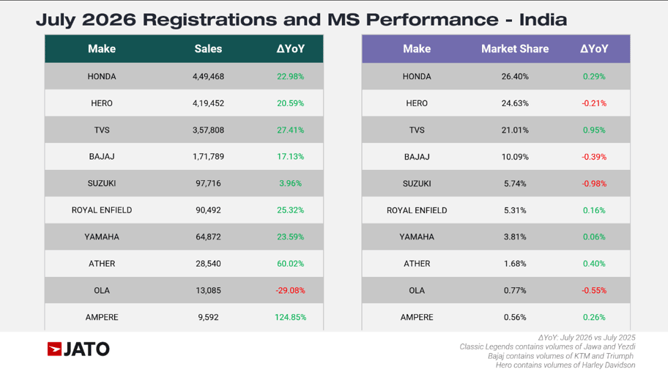Click the ATHER growth value 60.02%
This screenshot has height=375, width=668.
coord(290,263)
